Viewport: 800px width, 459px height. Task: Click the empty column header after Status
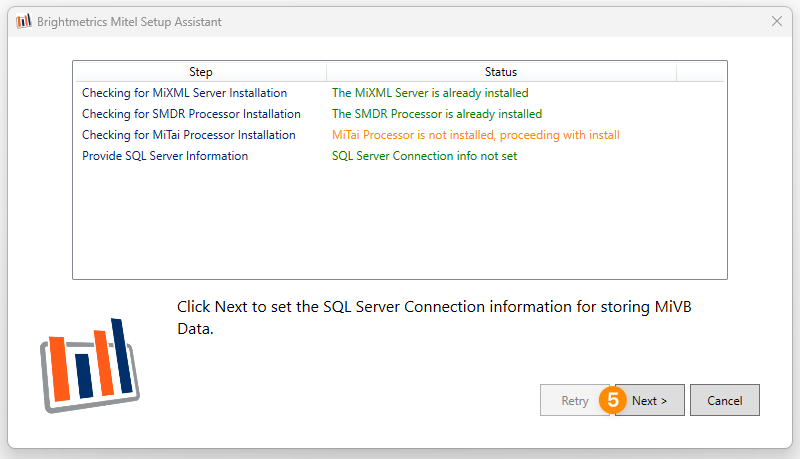point(700,72)
